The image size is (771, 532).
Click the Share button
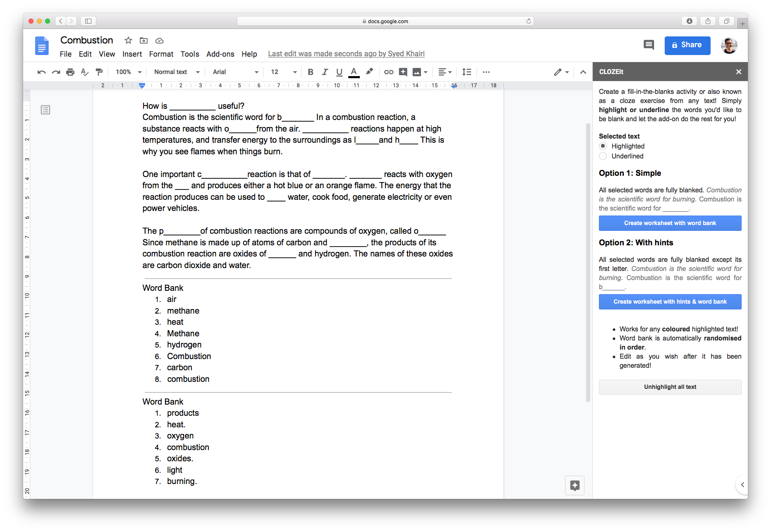[x=687, y=45]
